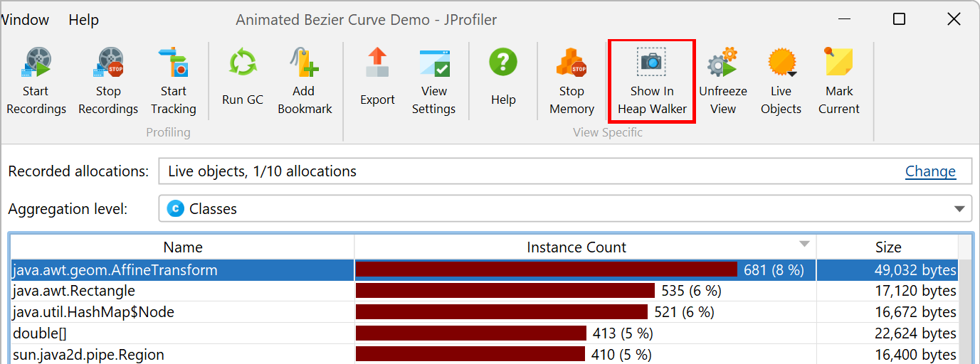Minimize the JProfiler window
Screen dimensions: 980x364
(x=844, y=19)
